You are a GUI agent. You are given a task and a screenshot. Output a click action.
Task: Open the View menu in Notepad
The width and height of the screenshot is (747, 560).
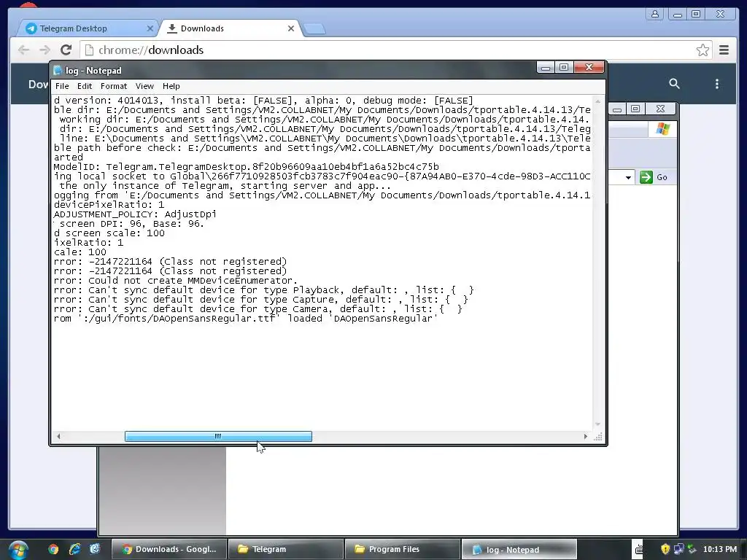pos(144,86)
